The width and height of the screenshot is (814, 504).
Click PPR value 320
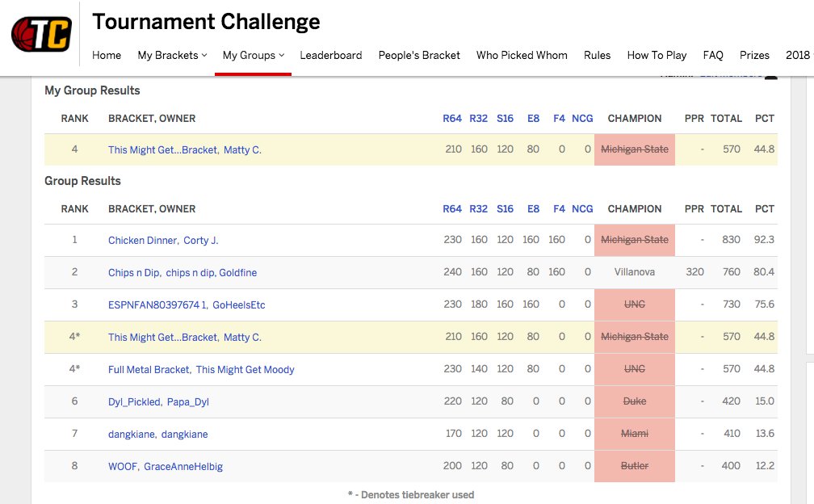[695, 272]
